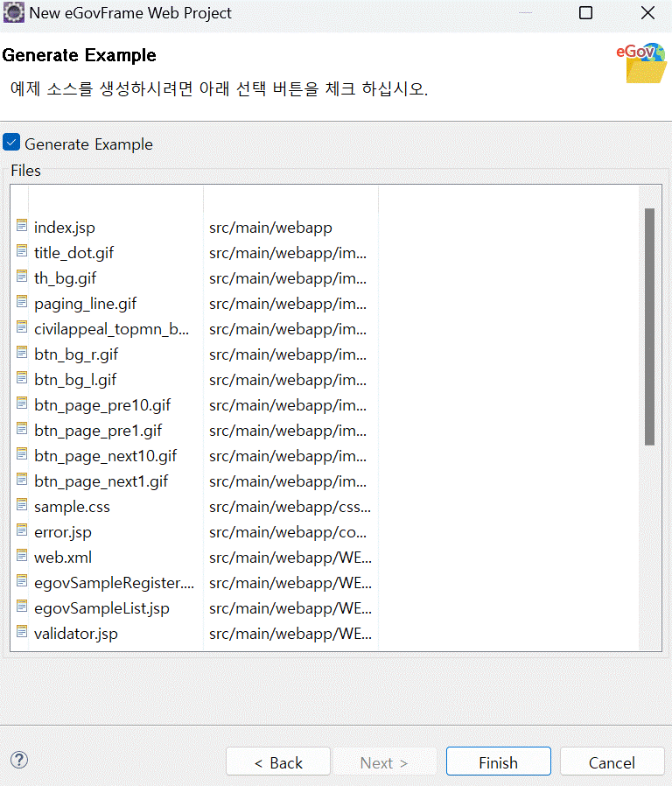Select the th_bg.gif row
The height and width of the screenshot is (786, 672).
[x=65, y=278]
